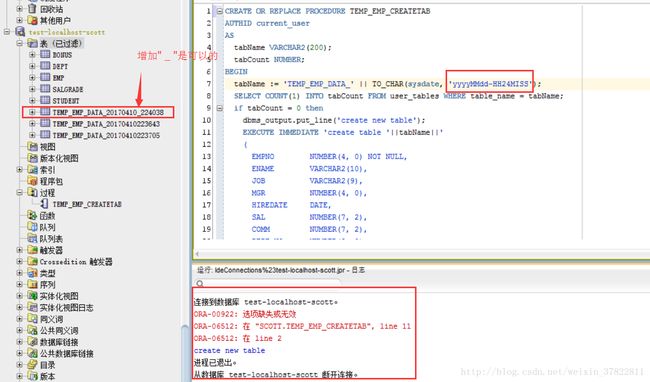Expand the BONUS table node
Viewport: 650px width, 382px height.
[x=32, y=55]
